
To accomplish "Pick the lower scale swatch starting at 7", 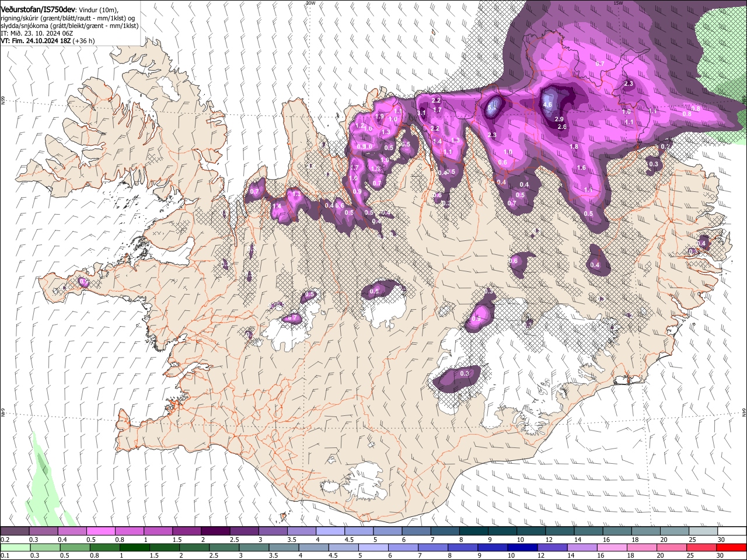I will 433,547.
